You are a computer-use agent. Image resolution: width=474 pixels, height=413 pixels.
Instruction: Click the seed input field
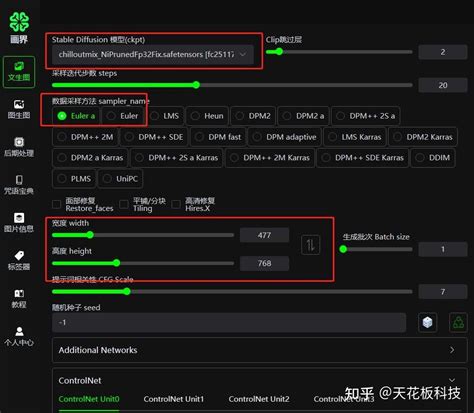point(229,322)
